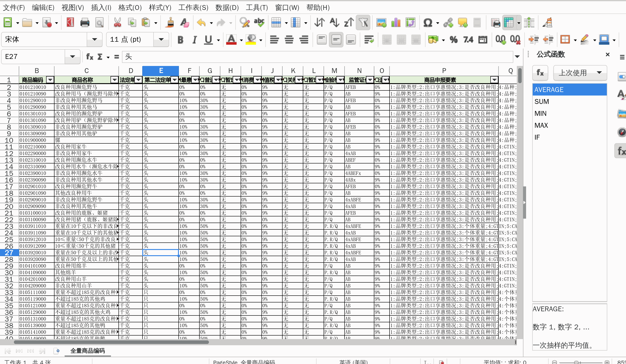This screenshot has width=626, height=364.
Task: Click the Function Wizard fx icon
Action: tap(89, 57)
